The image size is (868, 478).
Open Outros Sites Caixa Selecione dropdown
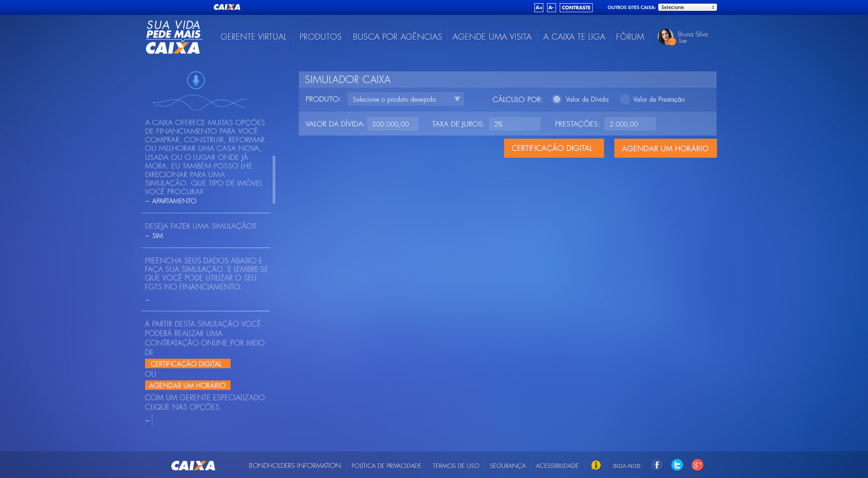click(687, 7)
